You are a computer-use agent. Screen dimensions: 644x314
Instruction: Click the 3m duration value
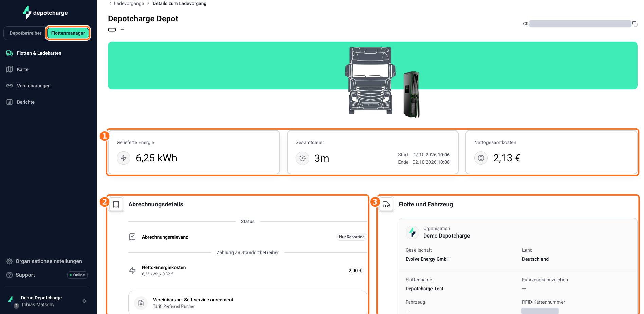pyautogui.click(x=322, y=158)
